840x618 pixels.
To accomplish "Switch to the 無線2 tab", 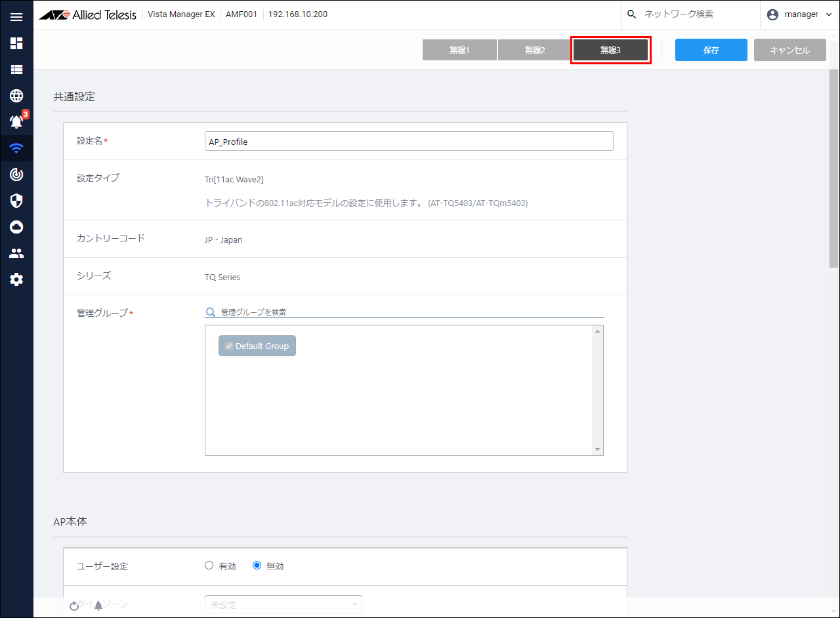I will [535, 50].
